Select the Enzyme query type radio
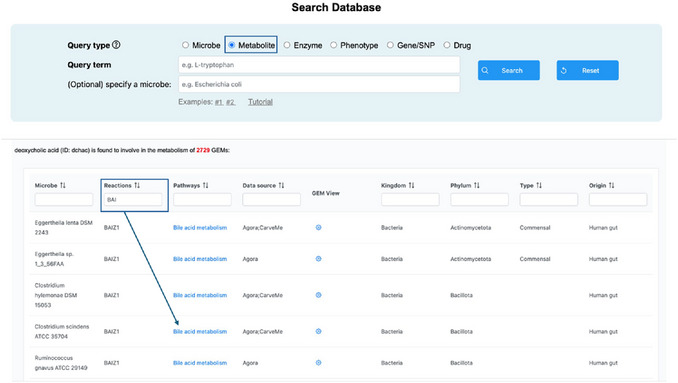 coord(287,45)
